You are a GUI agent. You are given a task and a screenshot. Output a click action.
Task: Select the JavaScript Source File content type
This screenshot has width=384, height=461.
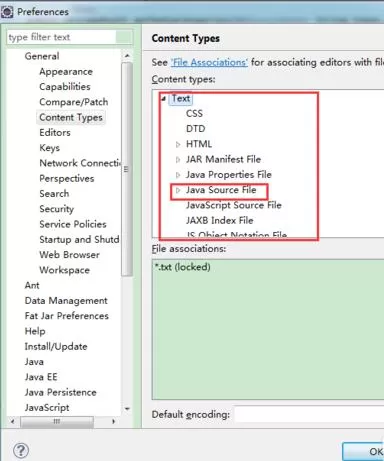tap(234, 205)
